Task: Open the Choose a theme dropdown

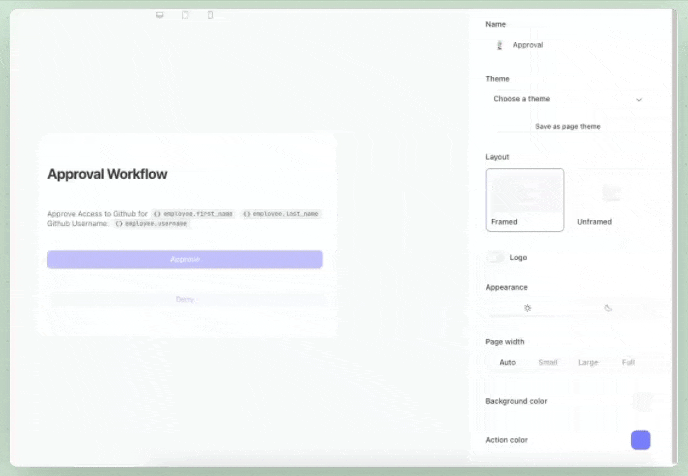Action: [568, 99]
